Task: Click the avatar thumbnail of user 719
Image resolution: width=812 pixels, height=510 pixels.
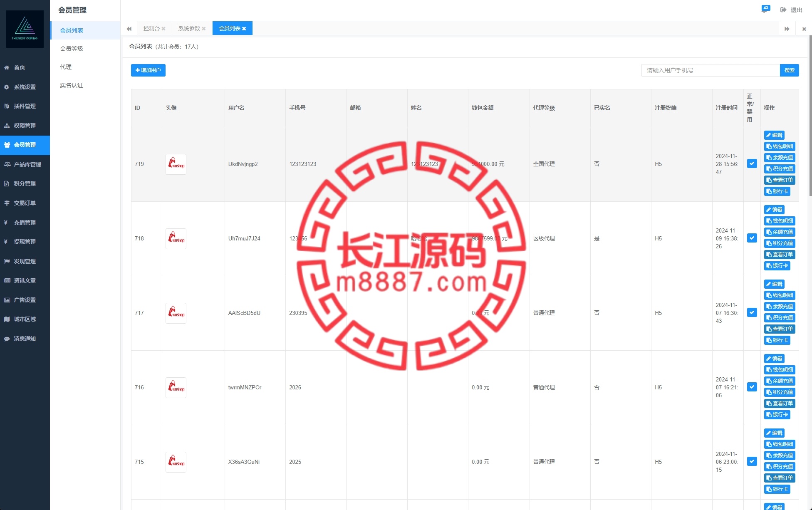Action: (176, 164)
